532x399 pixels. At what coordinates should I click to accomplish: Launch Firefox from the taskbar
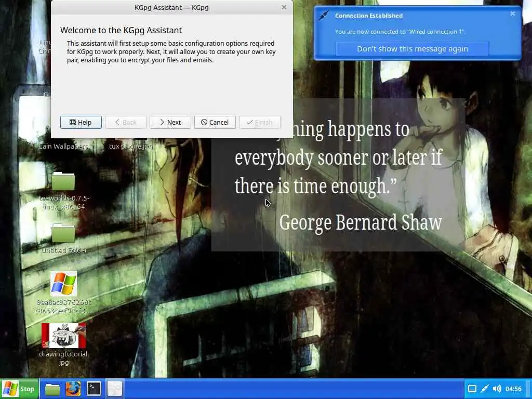73,389
